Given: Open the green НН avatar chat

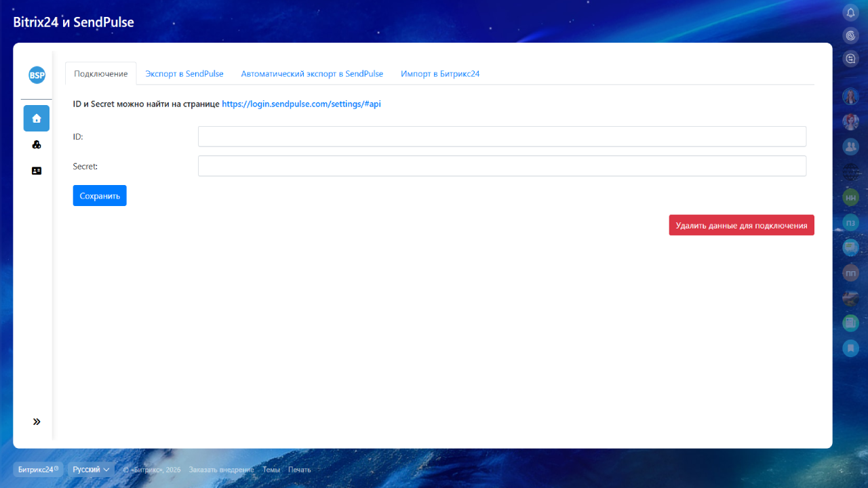Looking at the screenshot, I should pyautogui.click(x=850, y=197).
